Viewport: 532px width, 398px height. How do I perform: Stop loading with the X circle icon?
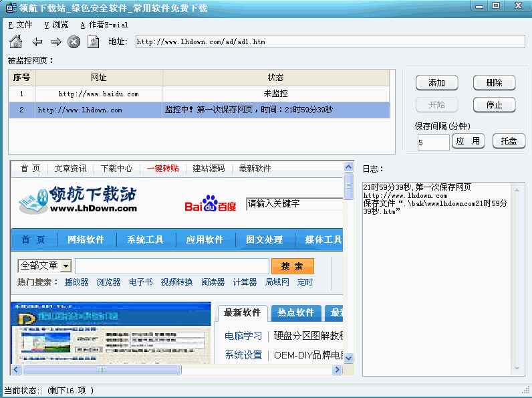74,41
